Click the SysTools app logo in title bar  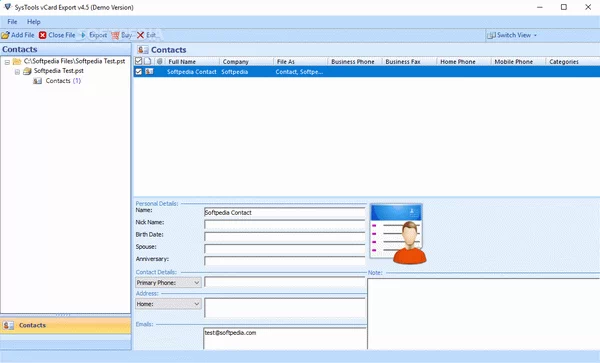(x=7, y=7)
